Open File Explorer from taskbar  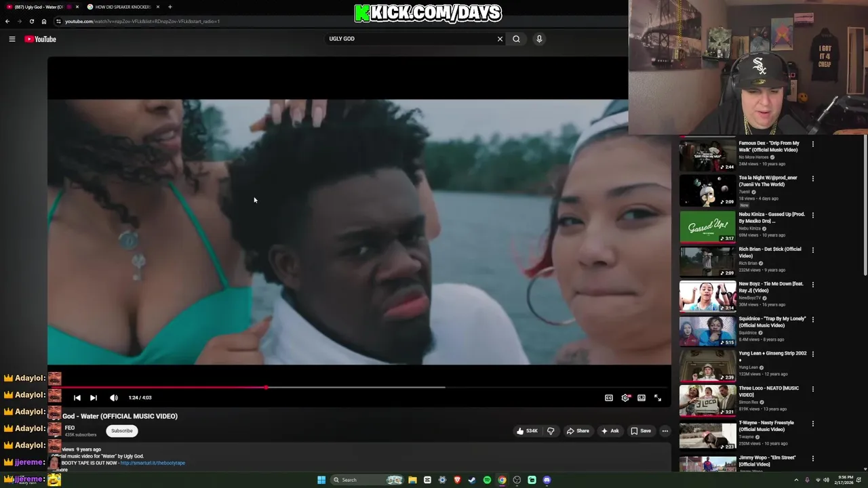pyautogui.click(x=412, y=480)
